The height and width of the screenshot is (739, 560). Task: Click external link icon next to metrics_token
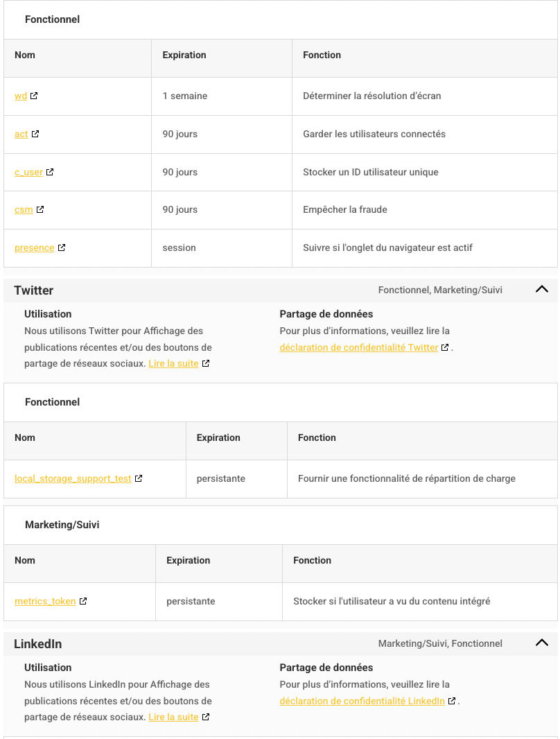(83, 601)
